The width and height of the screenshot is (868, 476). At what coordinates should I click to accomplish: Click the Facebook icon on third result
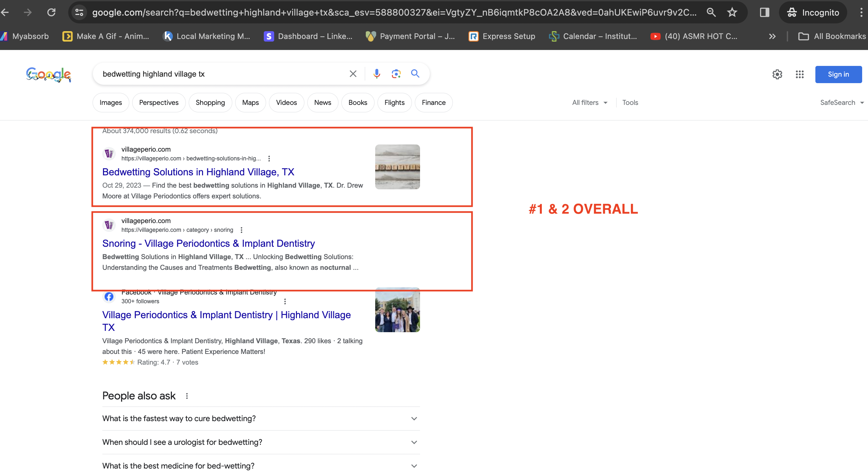[109, 296]
